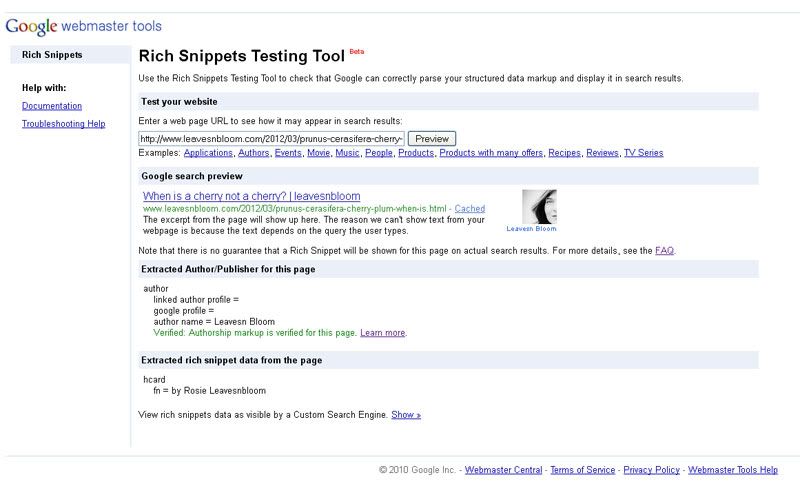Click the 'linked author profile =' line
This screenshot has width=800, height=504.
pos(196,300)
